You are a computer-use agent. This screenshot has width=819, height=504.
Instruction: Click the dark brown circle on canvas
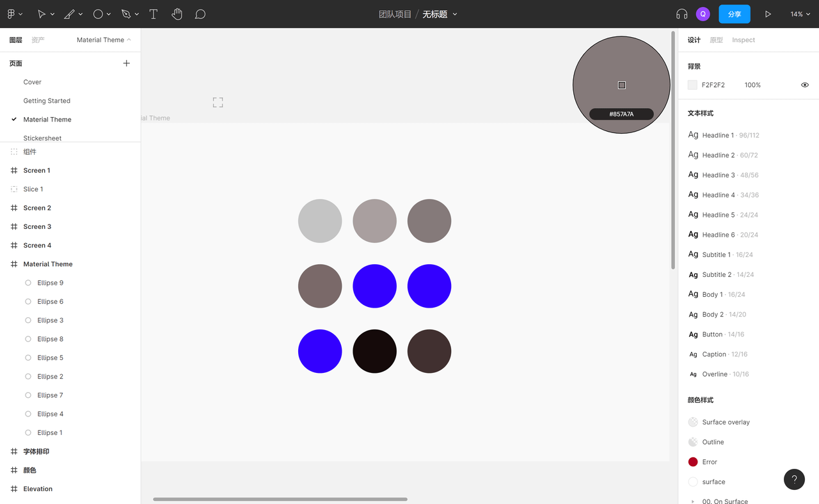click(x=429, y=351)
